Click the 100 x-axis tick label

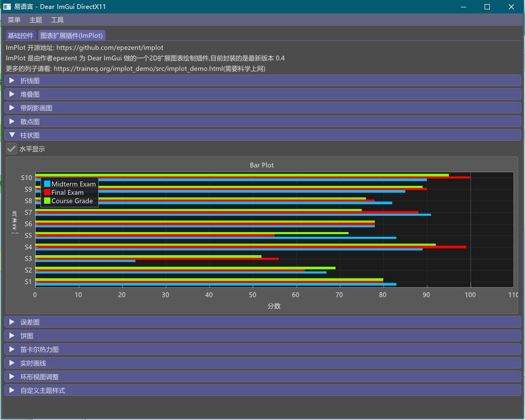pos(470,295)
